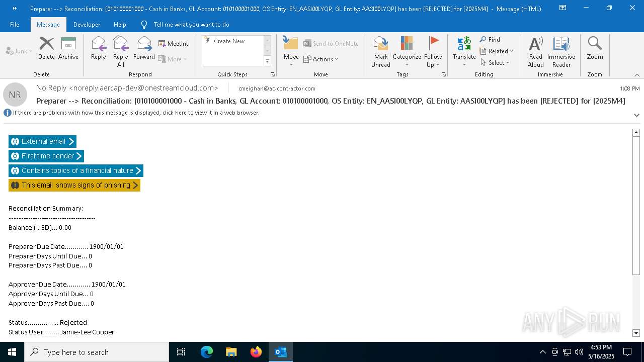Open notification center
The height and width of the screenshot is (362, 644).
pyautogui.click(x=627, y=352)
